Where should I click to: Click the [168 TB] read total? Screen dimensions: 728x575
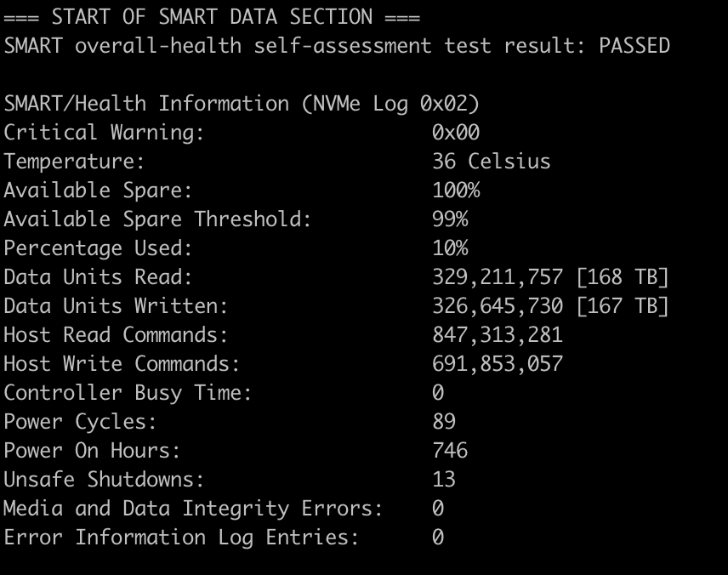623,276
